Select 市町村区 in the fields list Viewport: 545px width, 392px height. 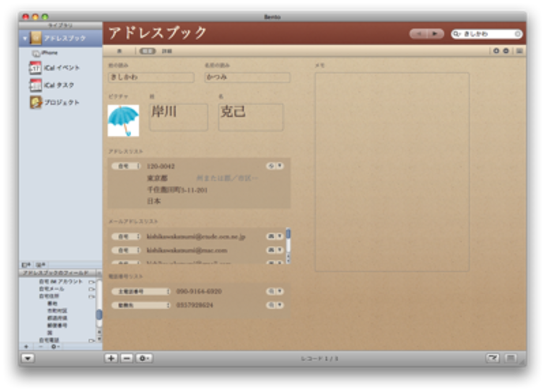pos(57,311)
